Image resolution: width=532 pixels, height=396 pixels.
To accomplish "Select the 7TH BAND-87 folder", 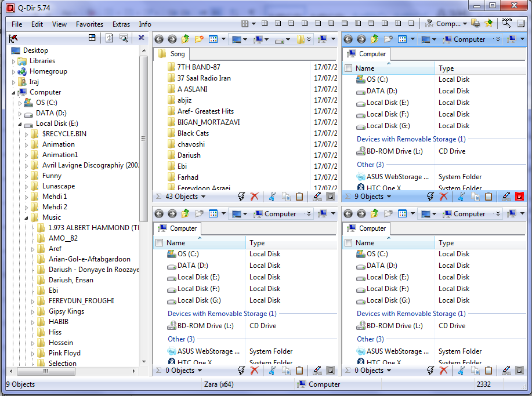I will 198,67.
